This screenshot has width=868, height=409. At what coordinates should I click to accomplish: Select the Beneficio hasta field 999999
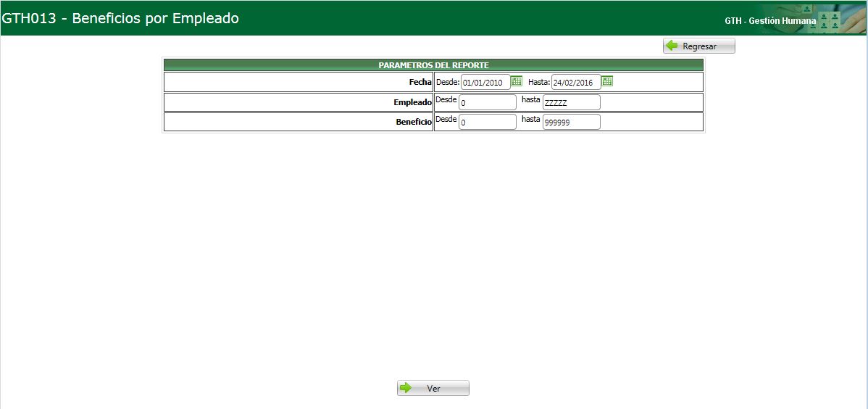(571, 123)
